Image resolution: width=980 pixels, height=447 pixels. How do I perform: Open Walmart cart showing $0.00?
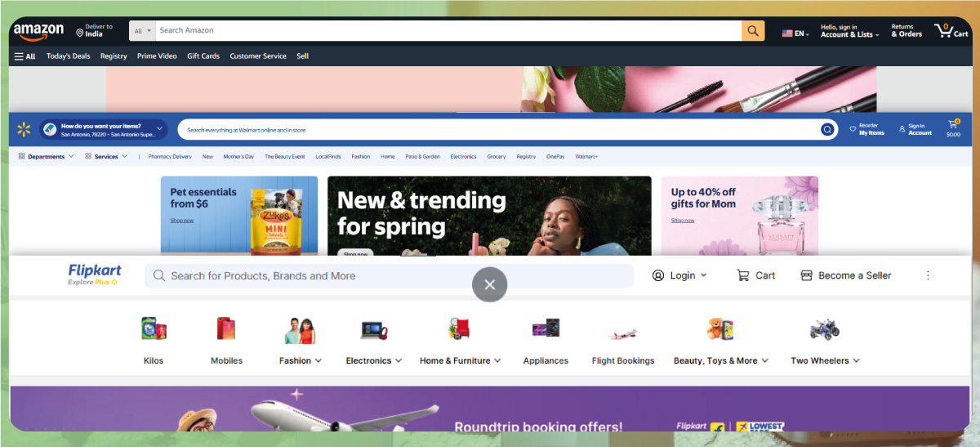point(953,128)
